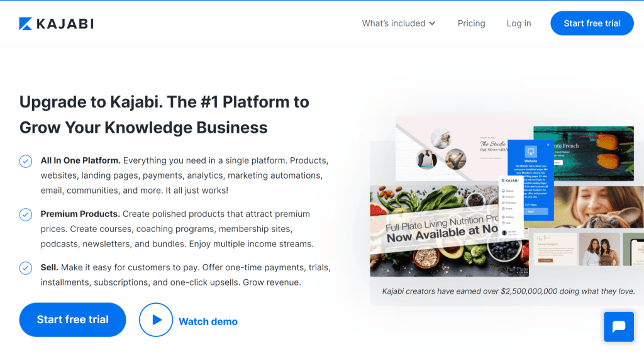
Task: Click Start free trial in header
Action: (x=592, y=23)
